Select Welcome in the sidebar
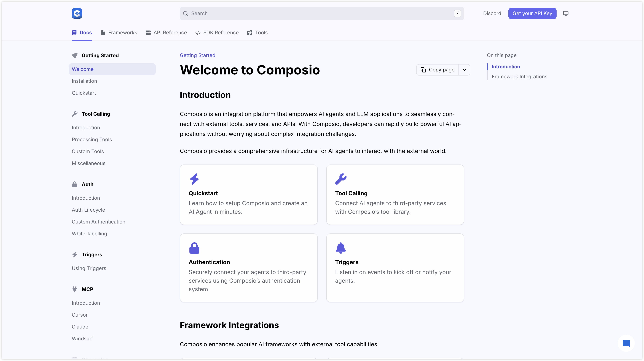 [x=112, y=69]
